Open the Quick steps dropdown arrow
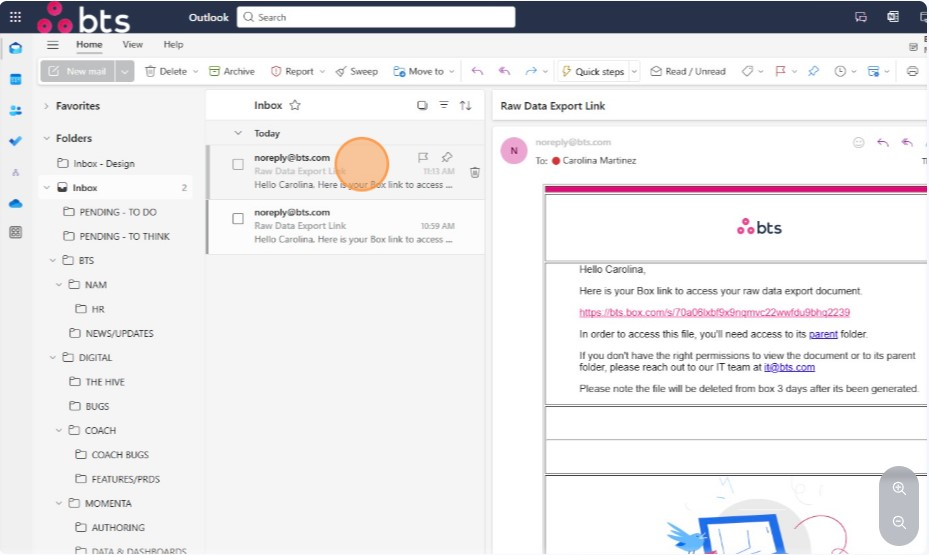 [x=634, y=71]
